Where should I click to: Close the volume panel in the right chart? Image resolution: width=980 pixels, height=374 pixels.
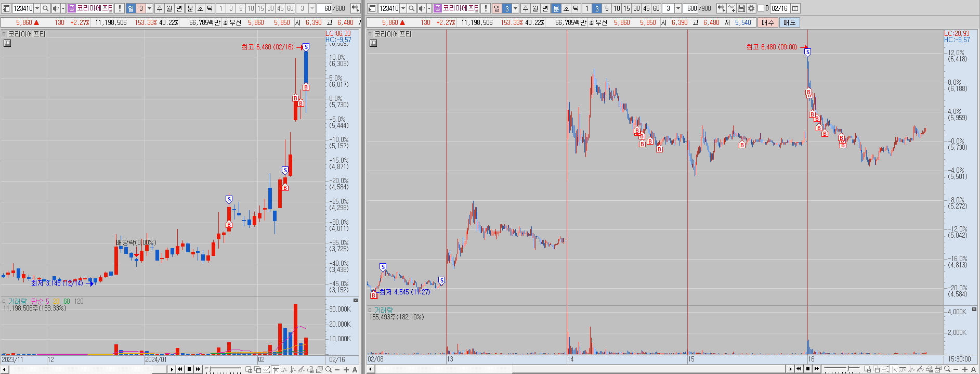[974, 309]
